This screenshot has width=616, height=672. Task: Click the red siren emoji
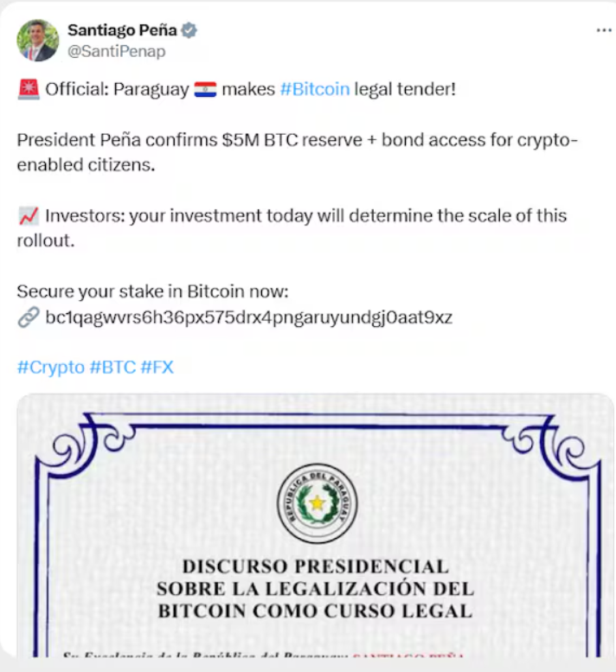pos(28,89)
